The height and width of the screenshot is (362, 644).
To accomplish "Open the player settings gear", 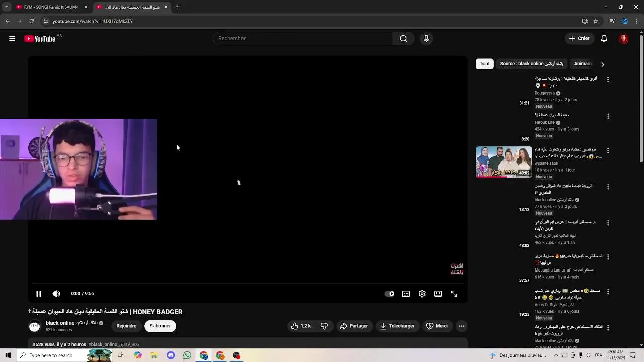I will point(422,294).
